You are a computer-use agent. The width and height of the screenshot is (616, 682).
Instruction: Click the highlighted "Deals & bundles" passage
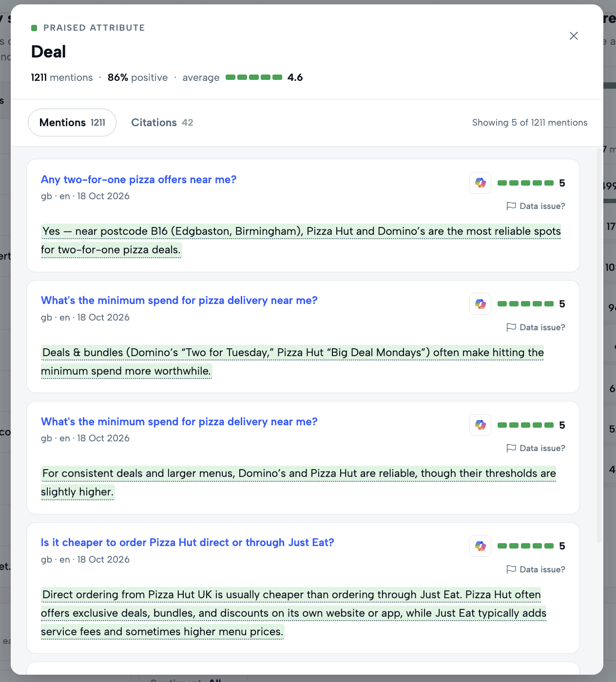tap(292, 361)
